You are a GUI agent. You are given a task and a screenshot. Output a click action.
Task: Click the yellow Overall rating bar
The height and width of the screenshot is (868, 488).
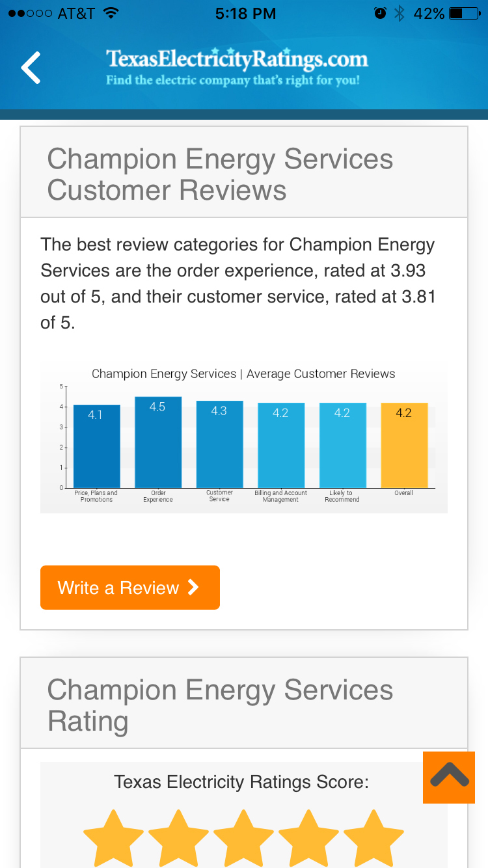(404, 446)
